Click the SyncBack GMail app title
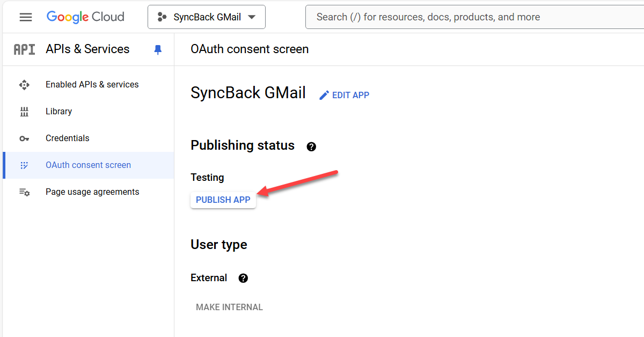This screenshot has width=644, height=337. tap(248, 92)
